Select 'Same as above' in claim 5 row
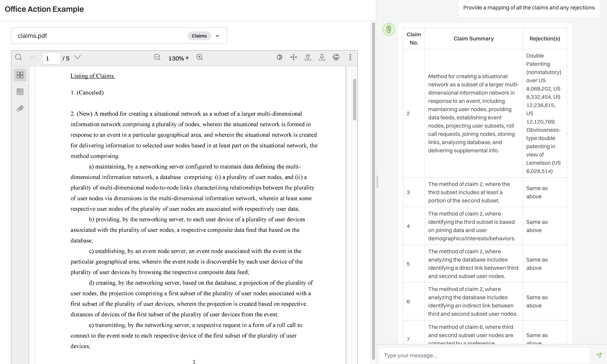Screen dimensions: 607x364 537,264
